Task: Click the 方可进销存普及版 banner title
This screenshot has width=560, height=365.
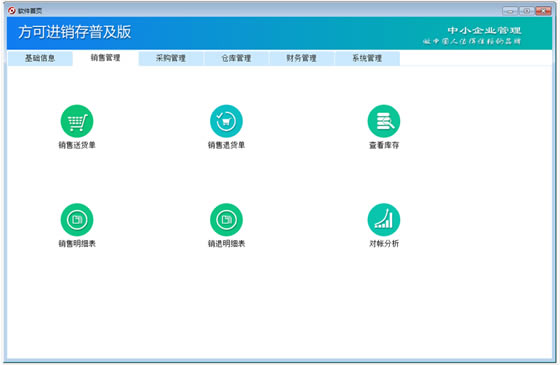Action: pyautogui.click(x=75, y=32)
